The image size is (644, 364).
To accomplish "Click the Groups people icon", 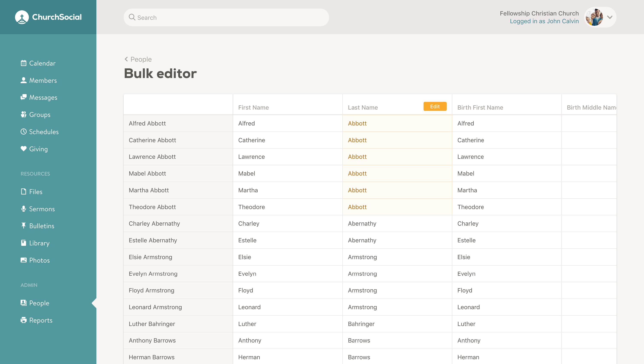I will (23, 114).
